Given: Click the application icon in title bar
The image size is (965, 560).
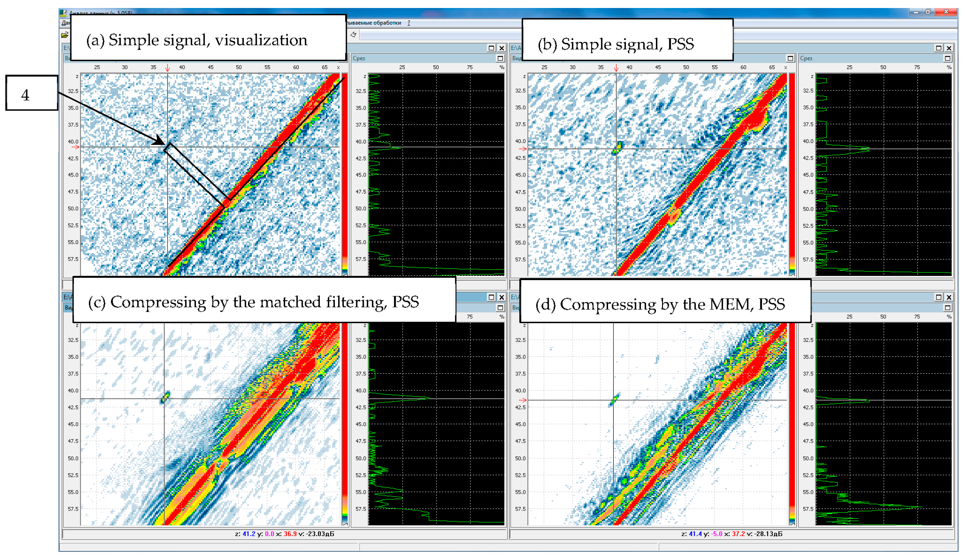Looking at the screenshot, I should [x=63, y=13].
